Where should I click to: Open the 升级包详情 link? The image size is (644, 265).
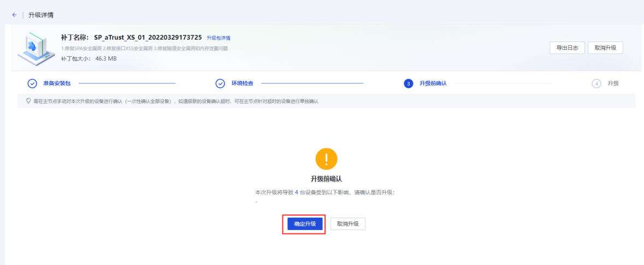tap(218, 38)
